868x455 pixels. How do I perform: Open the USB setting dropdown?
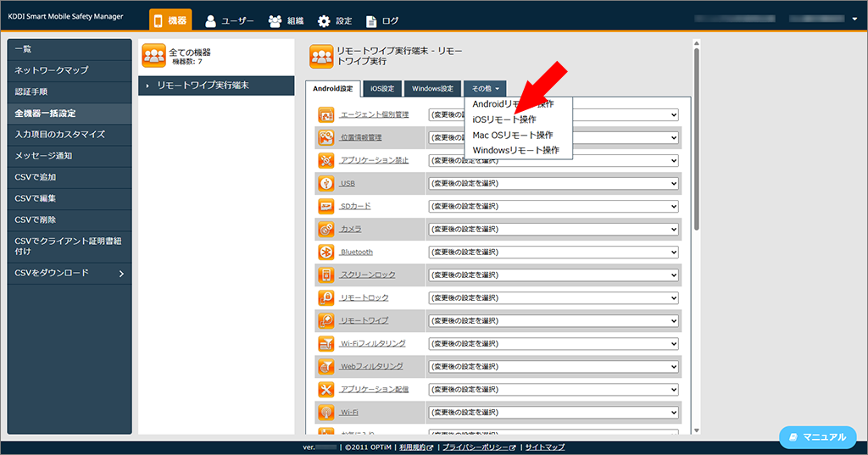(554, 183)
